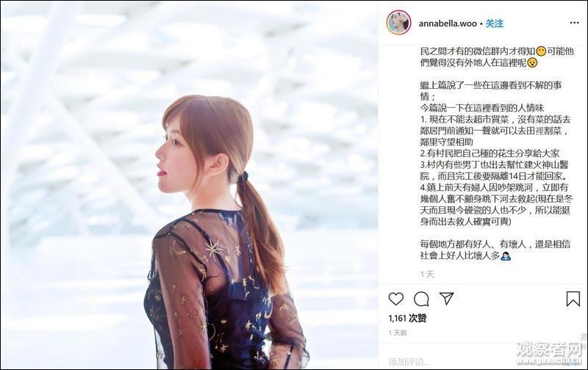The width and height of the screenshot is (588, 370).
Task: Click caption paragraph starting 每個地方都有好人
Action: (495, 250)
